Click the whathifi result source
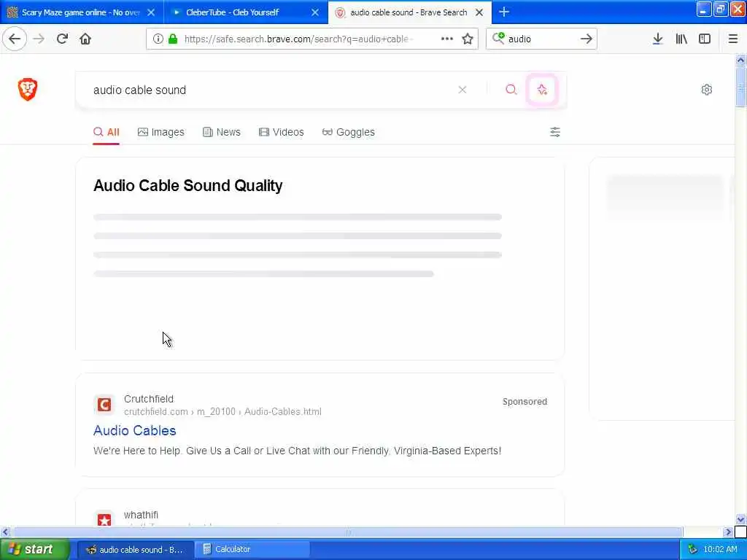 coord(141,515)
